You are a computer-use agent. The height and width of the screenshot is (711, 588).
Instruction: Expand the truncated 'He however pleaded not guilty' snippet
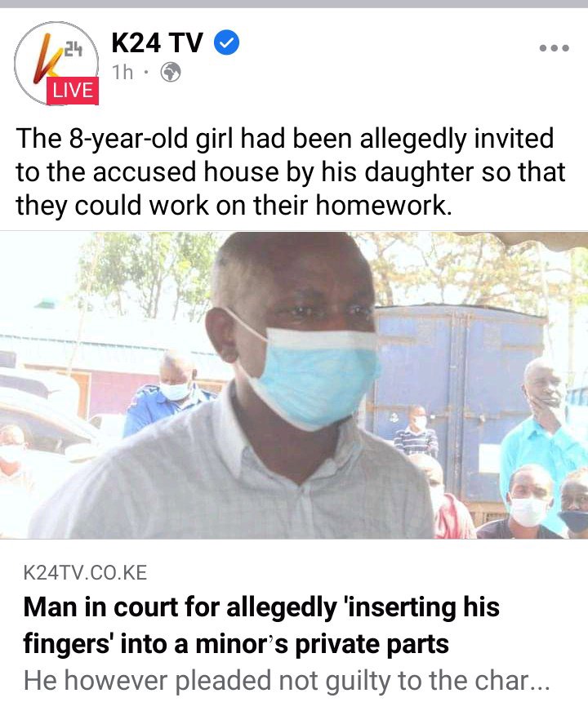point(287,681)
